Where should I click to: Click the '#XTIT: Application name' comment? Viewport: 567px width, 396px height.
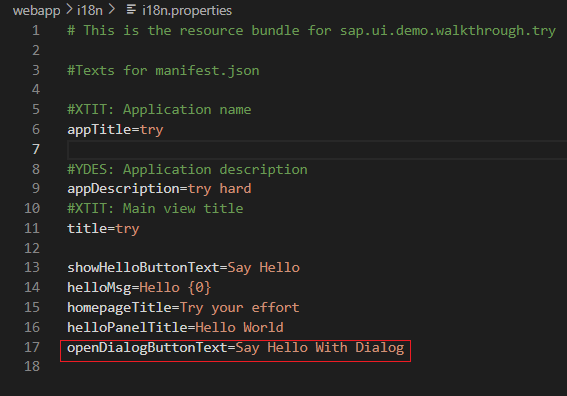(159, 110)
